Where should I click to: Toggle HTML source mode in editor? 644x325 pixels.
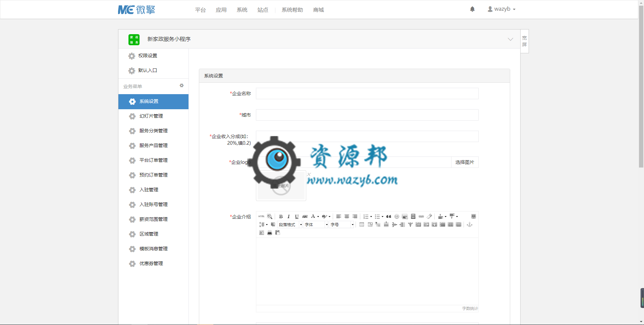(262, 216)
